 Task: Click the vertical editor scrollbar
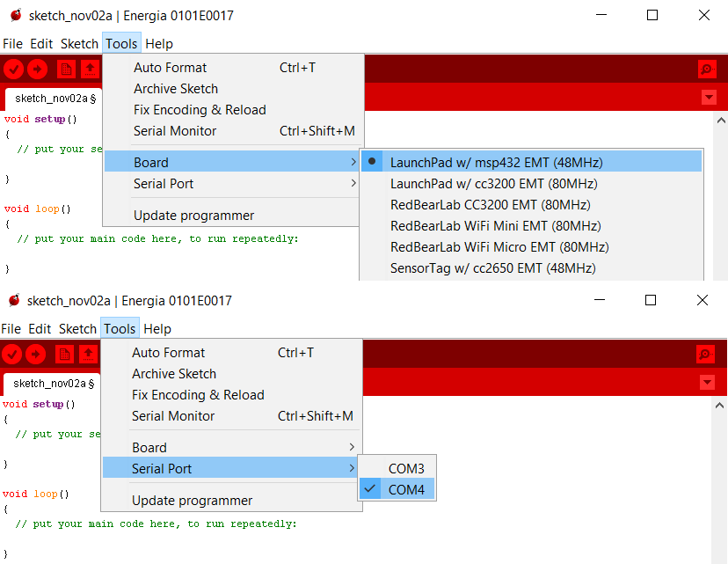(x=721, y=194)
